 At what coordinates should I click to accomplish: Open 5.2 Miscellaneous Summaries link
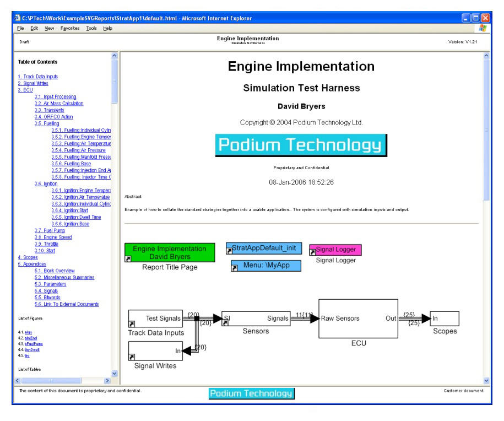click(64, 277)
